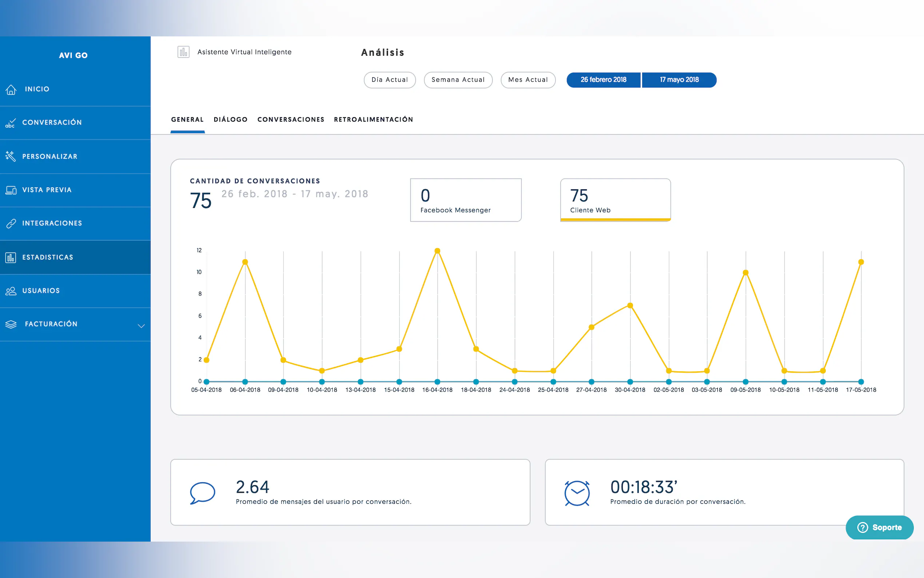924x578 pixels.
Task: Click the Conversación abc icon
Action: point(10,123)
